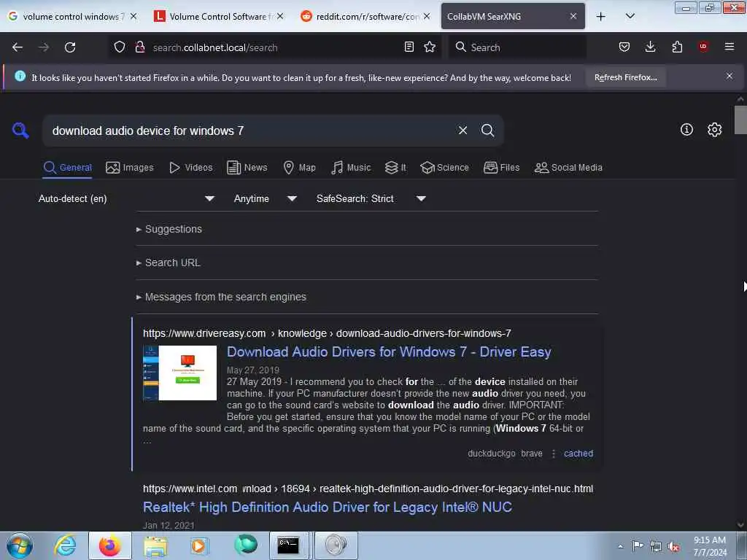Image resolution: width=747 pixels, height=560 pixels.
Task: Select the Images search category
Action: [x=130, y=168]
